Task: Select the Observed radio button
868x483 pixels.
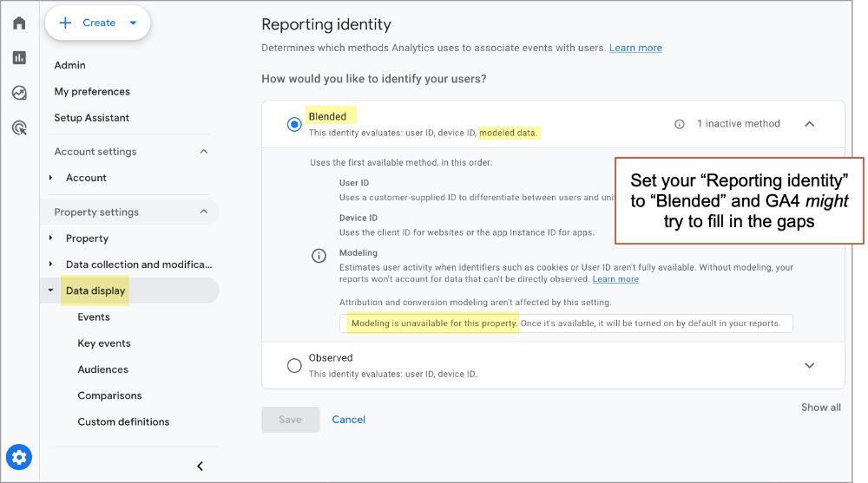Action: pyautogui.click(x=294, y=365)
